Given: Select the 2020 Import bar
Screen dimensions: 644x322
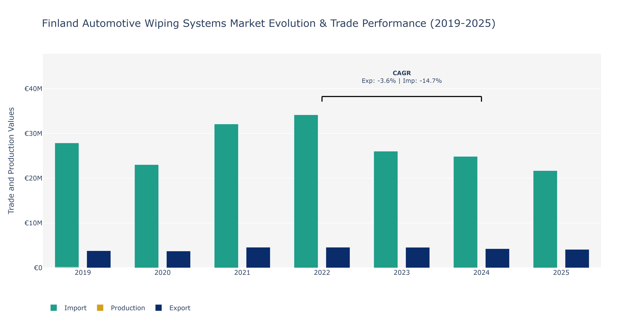Looking at the screenshot, I should click(147, 216).
